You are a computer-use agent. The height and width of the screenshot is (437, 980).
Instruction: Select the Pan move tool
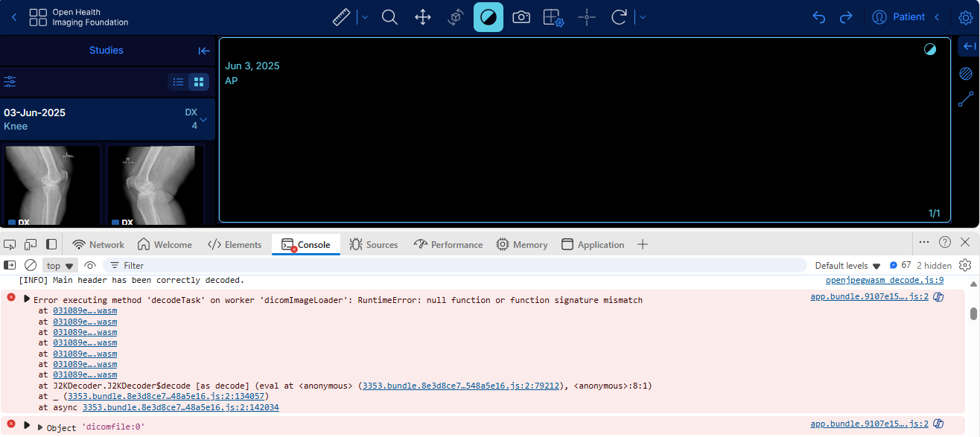(423, 17)
